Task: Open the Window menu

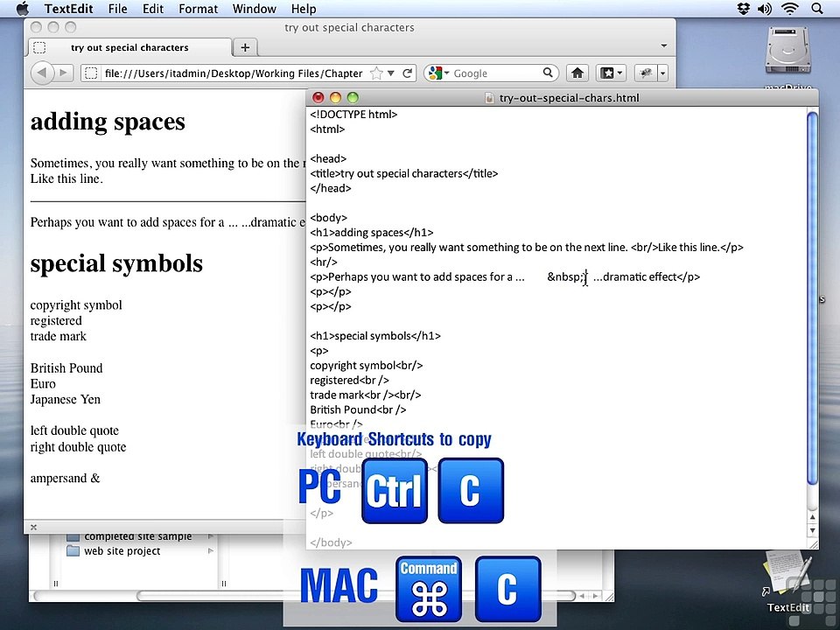Action: click(x=254, y=9)
